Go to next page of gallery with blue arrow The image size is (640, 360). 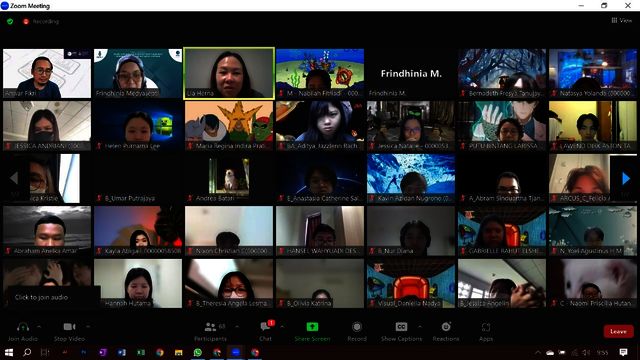click(625, 178)
